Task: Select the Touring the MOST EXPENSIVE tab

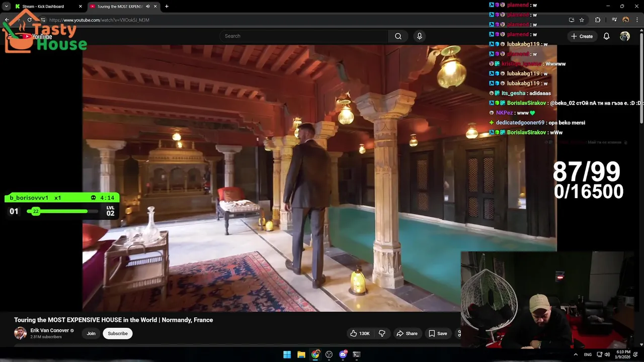Action: tap(123, 7)
